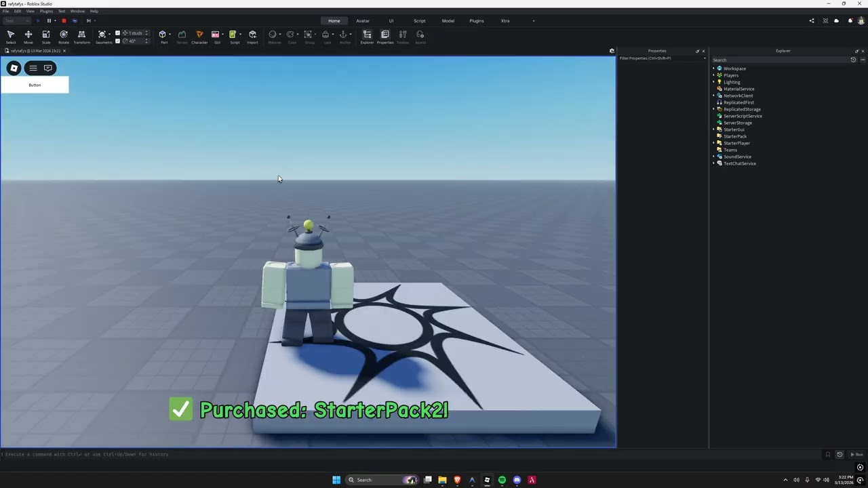Image resolution: width=868 pixels, height=488 pixels.
Task: Select the Transform tool
Action: 81,37
